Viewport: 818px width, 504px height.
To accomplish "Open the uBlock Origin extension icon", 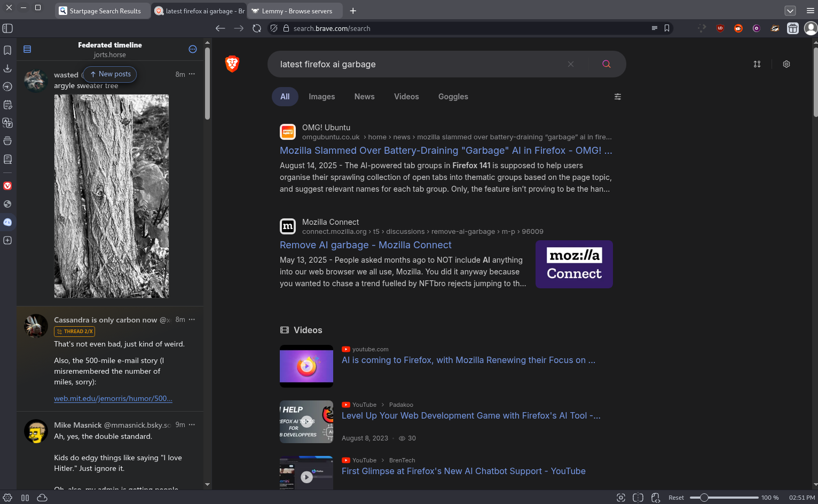I will pyautogui.click(x=720, y=28).
